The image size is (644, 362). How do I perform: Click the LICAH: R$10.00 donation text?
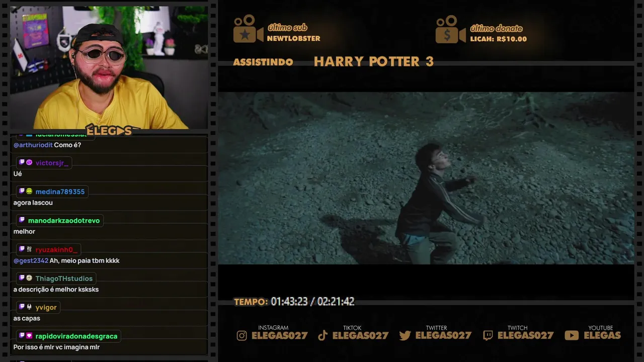(x=498, y=39)
